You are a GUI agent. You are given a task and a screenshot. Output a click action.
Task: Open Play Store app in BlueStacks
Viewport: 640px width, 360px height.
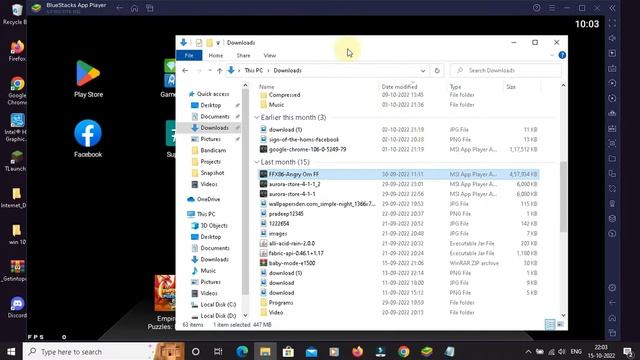(x=88, y=79)
